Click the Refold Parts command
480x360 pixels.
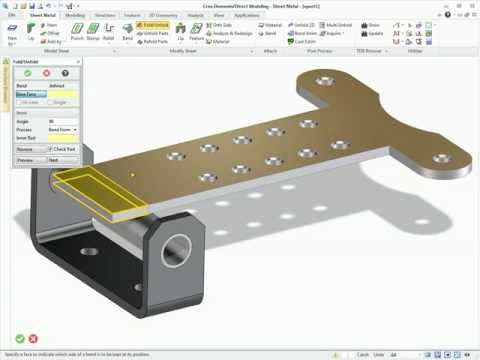tap(152, 42)
